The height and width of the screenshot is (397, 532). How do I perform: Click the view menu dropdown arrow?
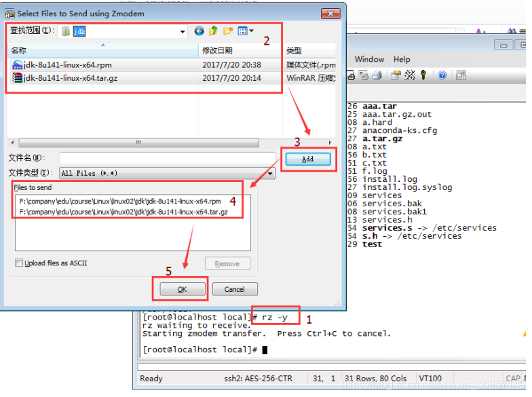pos(251,31)
